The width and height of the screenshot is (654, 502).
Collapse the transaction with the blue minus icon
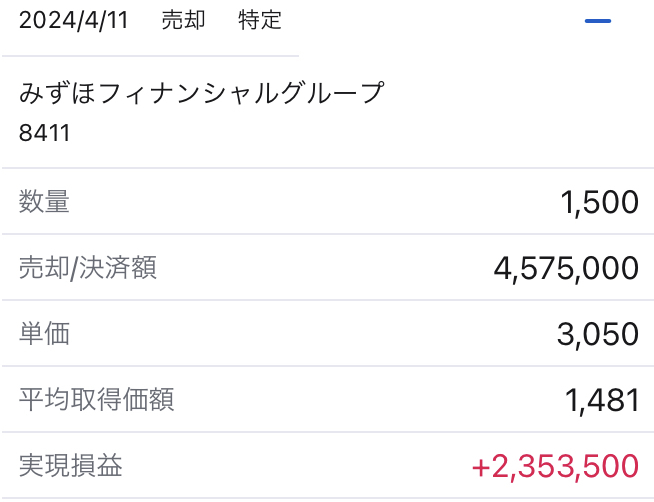point(598,20)
